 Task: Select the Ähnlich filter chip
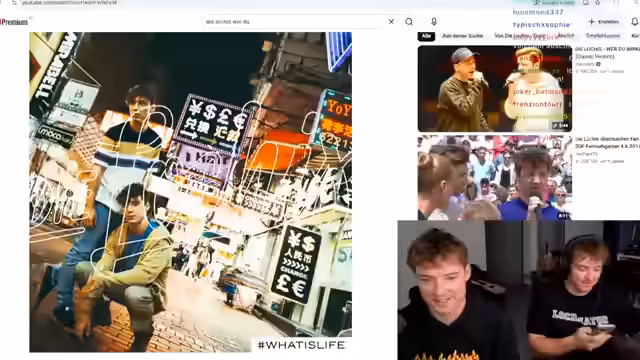point(566,36)
